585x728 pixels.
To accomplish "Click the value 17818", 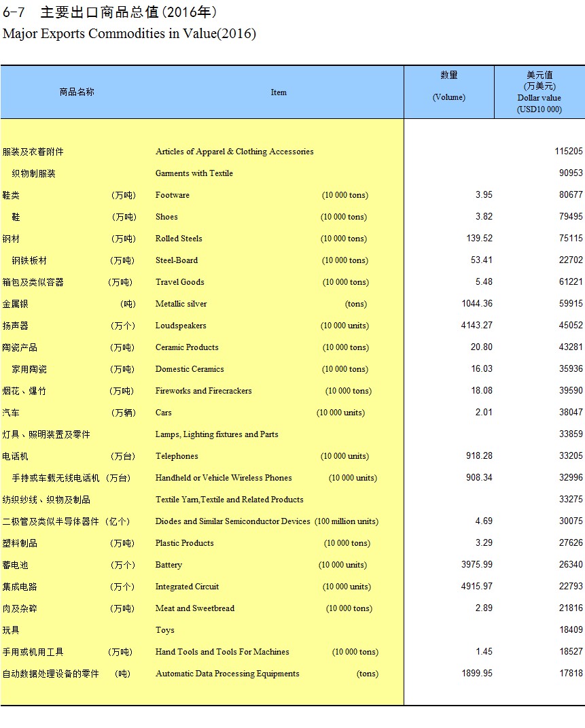I will click(x=571, y=673).
